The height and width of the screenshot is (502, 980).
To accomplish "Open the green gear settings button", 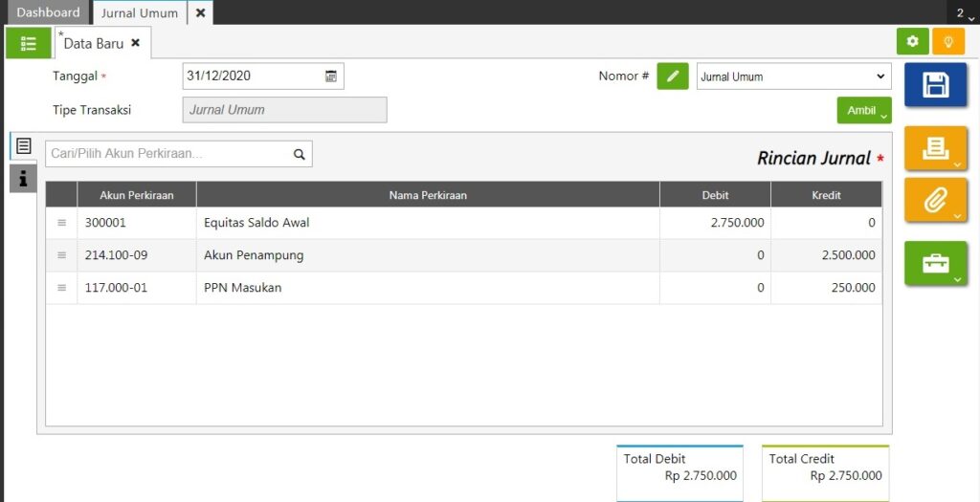I will pyautogui.click(x=912, y=41).
